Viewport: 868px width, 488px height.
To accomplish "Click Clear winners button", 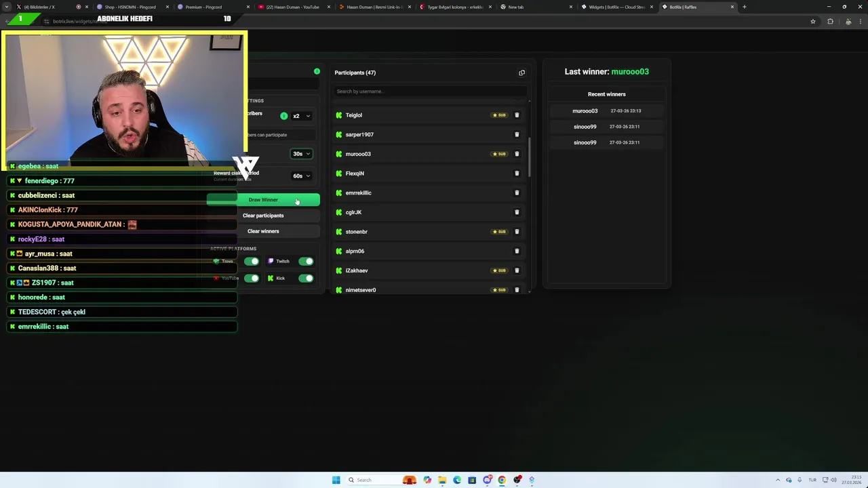I will (x=263, y=231).
